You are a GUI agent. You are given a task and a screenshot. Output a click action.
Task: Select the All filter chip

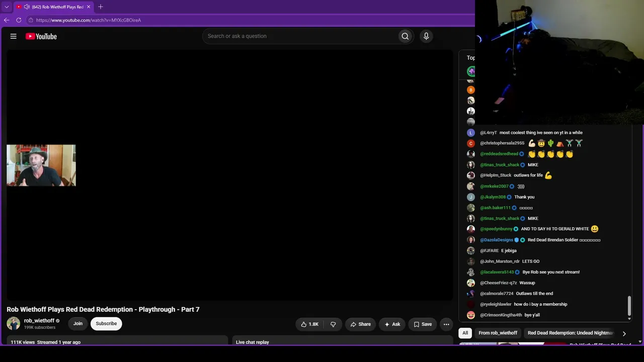coord(465,333)
